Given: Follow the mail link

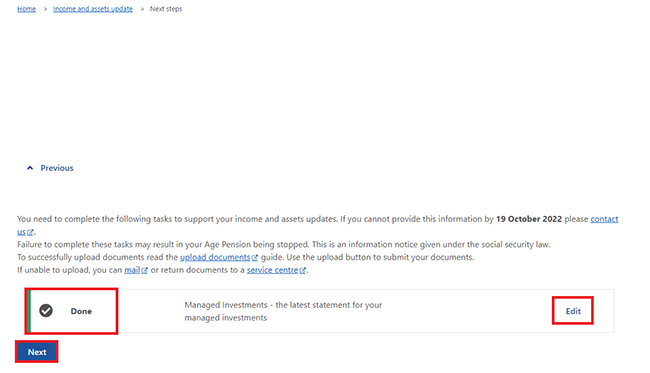Looking at the screenshot, I should coord(132,270).
